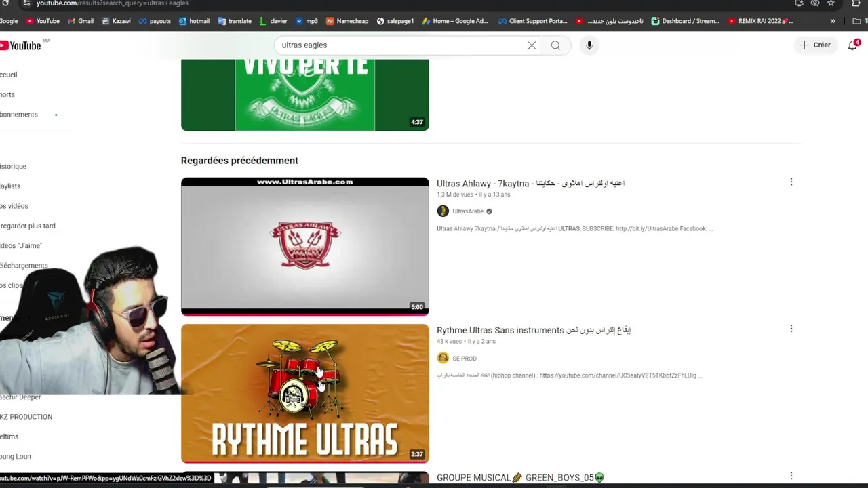The image size is (868, 488).
Task: Click 1,3 M de vues metadata
Action: (x=455, y=195)
